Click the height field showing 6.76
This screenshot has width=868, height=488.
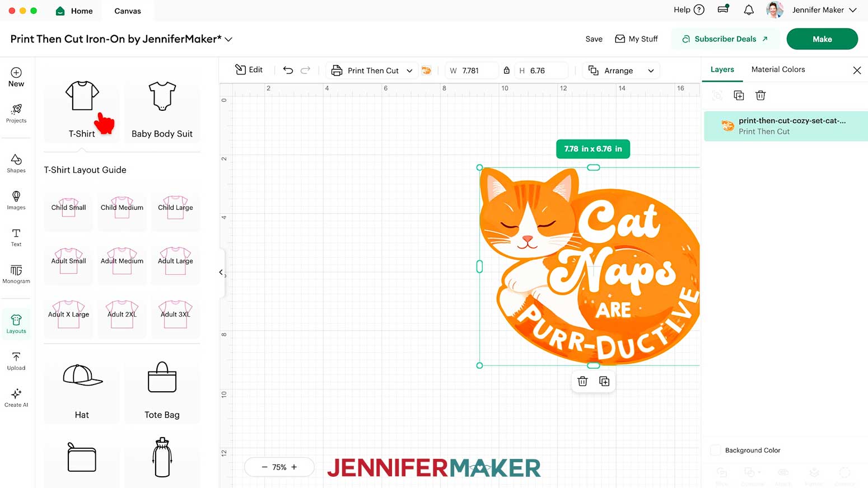coord(541,71)
